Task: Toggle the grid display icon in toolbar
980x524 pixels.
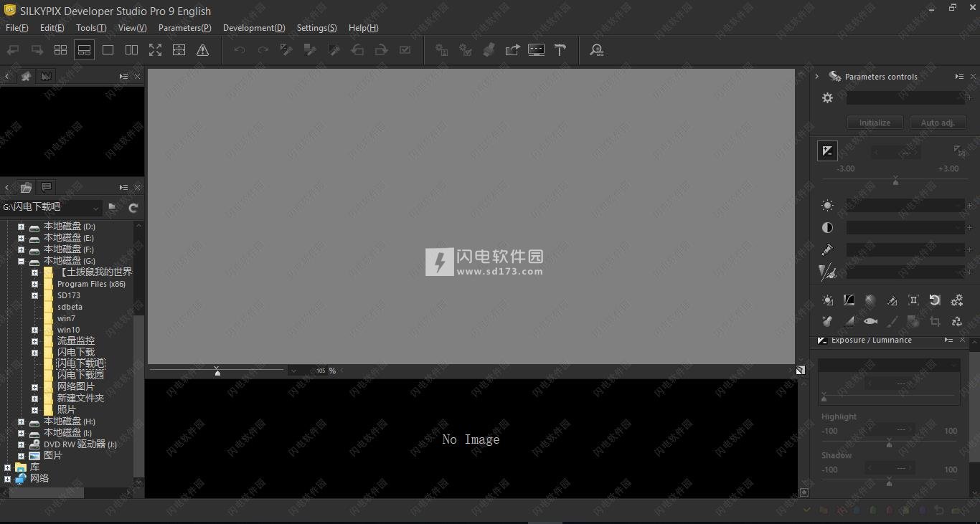Action: pyautogui.click(x=179, y=50)
